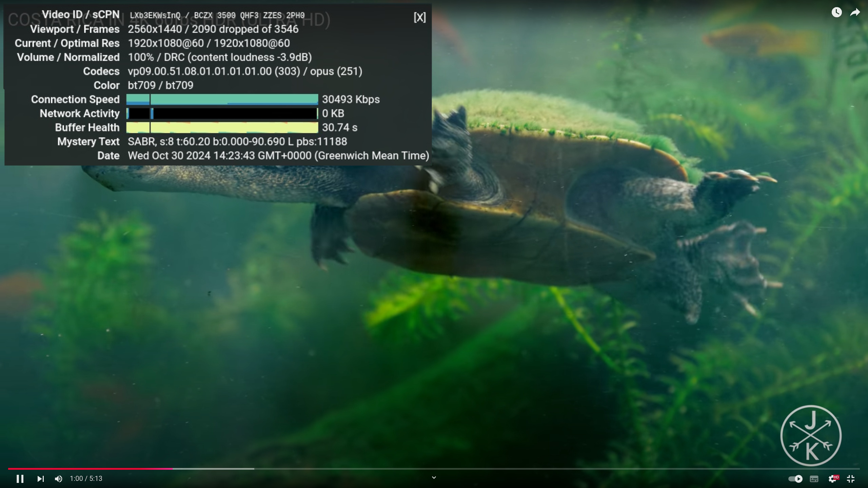Click the Buffer Health graph bar

[222, 127]
